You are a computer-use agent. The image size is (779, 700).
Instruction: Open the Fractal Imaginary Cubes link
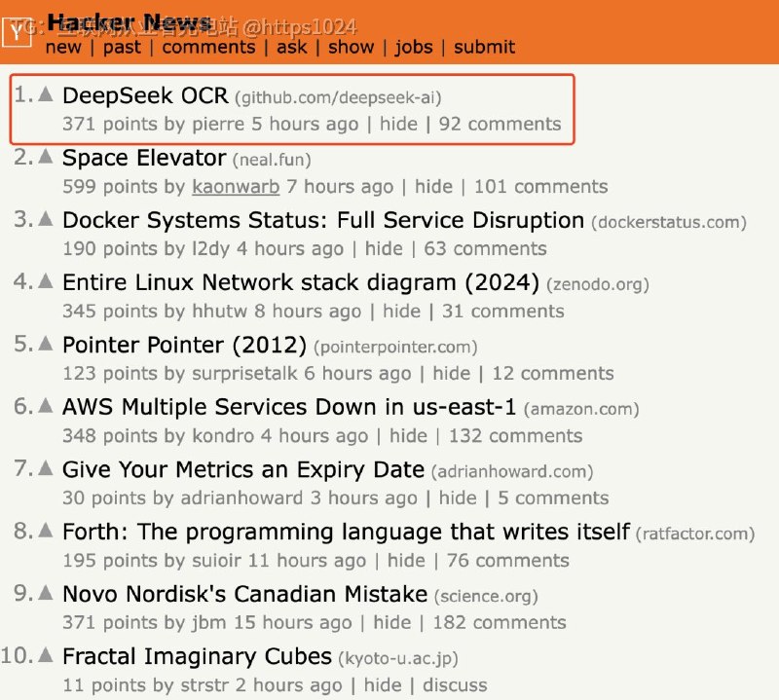pos(197,656)
